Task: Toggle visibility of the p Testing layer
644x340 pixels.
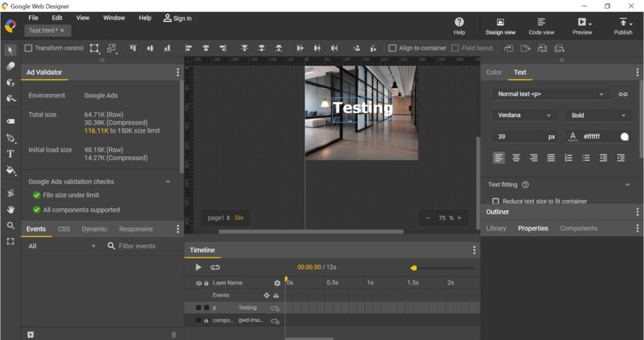Action: (x=198, y=307)
